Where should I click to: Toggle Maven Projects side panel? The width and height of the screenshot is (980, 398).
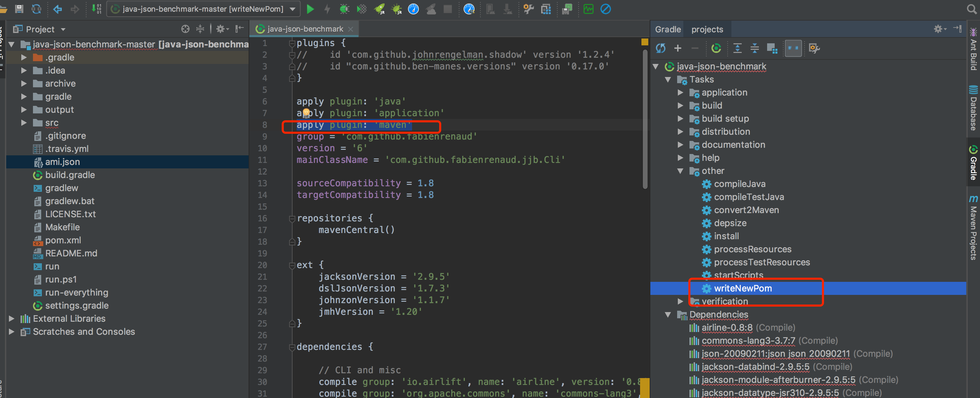(973, 229)
